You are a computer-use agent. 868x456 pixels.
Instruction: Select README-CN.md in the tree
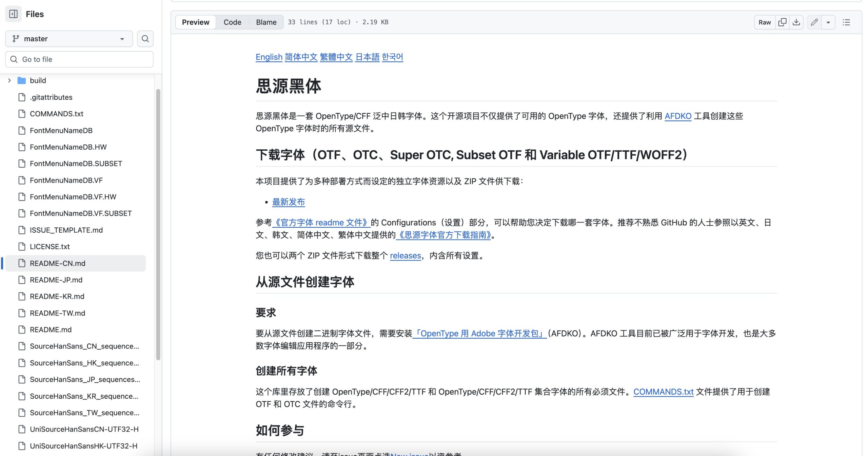[x=75, y=263]
